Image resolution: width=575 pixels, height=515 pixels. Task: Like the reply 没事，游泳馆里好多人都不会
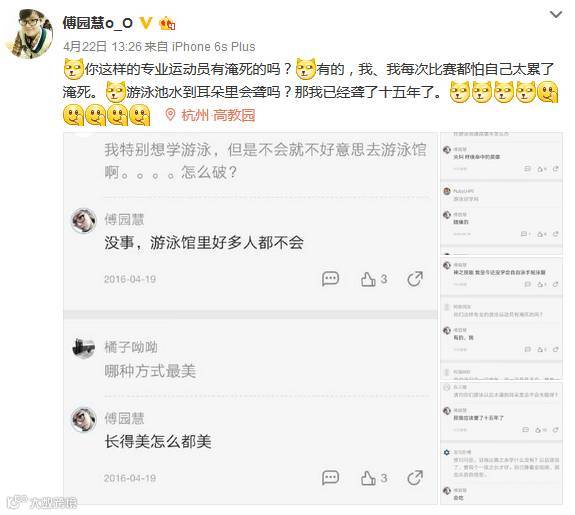tap(374, 279)
